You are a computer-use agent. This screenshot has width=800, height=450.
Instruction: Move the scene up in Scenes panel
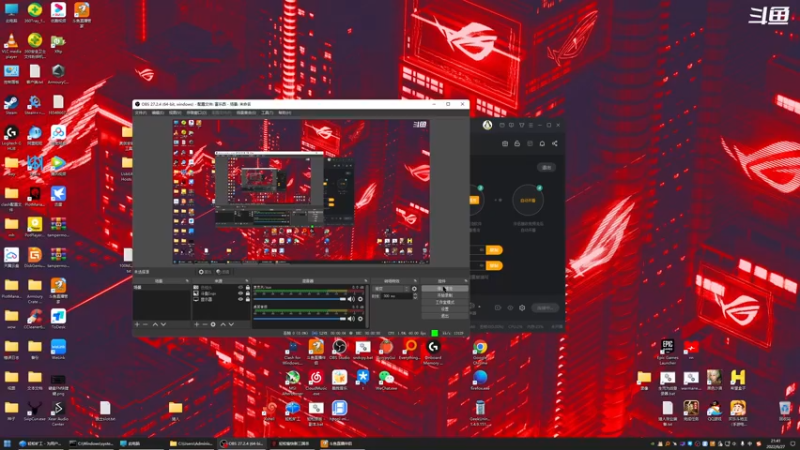(155, 324)
